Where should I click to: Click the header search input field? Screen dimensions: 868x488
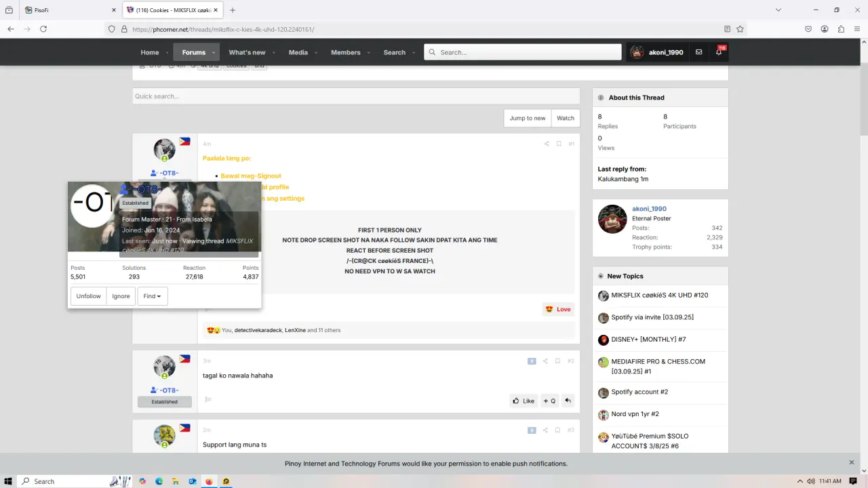coord(523,52)
